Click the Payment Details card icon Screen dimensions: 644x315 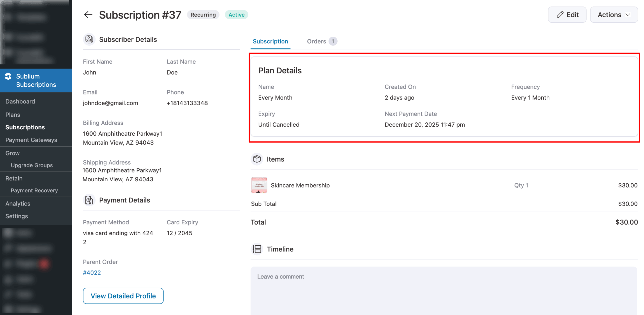click(x=89, y=200)
